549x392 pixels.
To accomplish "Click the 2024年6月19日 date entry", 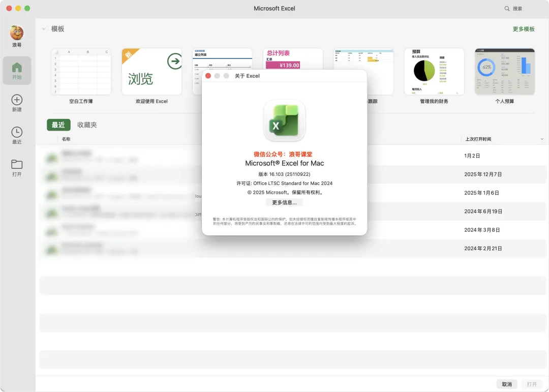I will tap(483, 212).
